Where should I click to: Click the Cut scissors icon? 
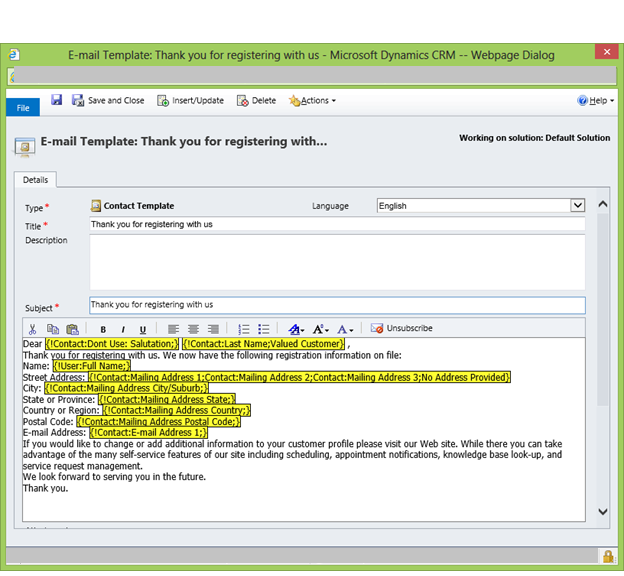tap(33, 329)
